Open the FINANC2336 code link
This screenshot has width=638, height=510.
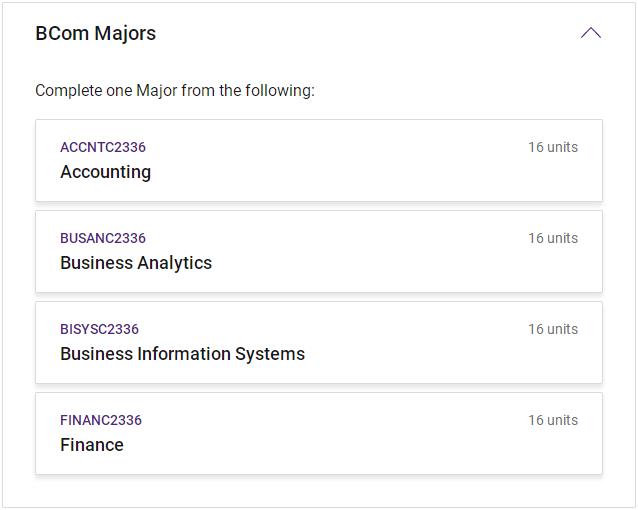pyautogui.click(x=101, y=420)
